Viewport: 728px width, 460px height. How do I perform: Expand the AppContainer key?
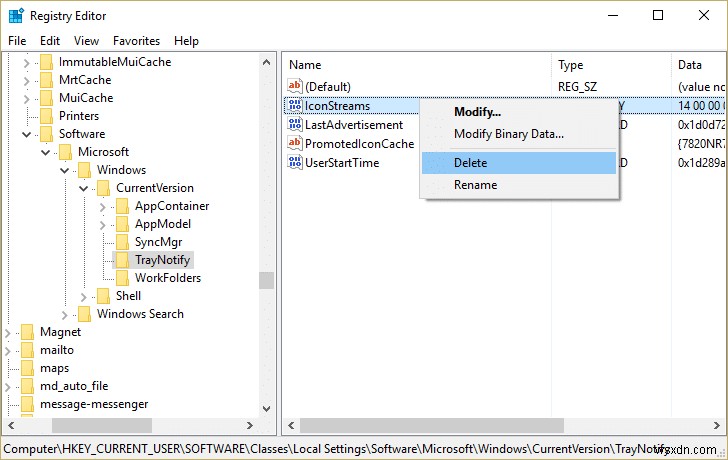click(x=103, y=207)
